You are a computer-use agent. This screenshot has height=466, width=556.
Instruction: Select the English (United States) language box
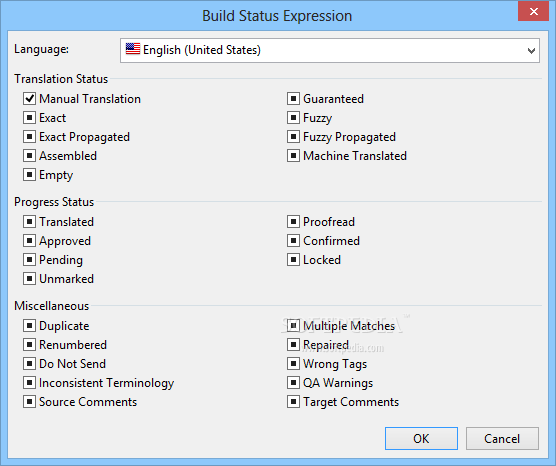pyautogui.click(x=330, y=50)
